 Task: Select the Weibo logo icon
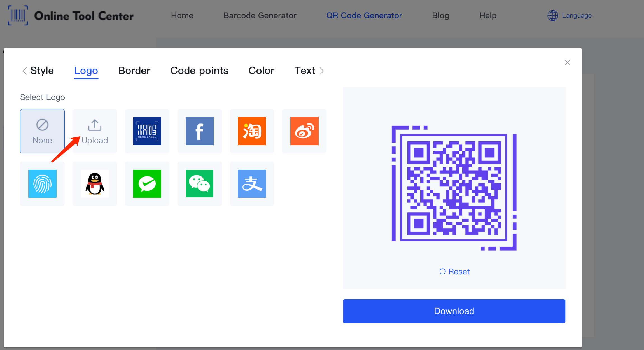[x=304, y=130]
